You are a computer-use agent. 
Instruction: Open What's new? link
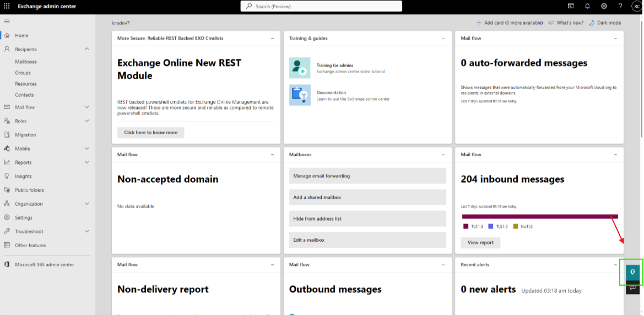click(x=566, y=23)
